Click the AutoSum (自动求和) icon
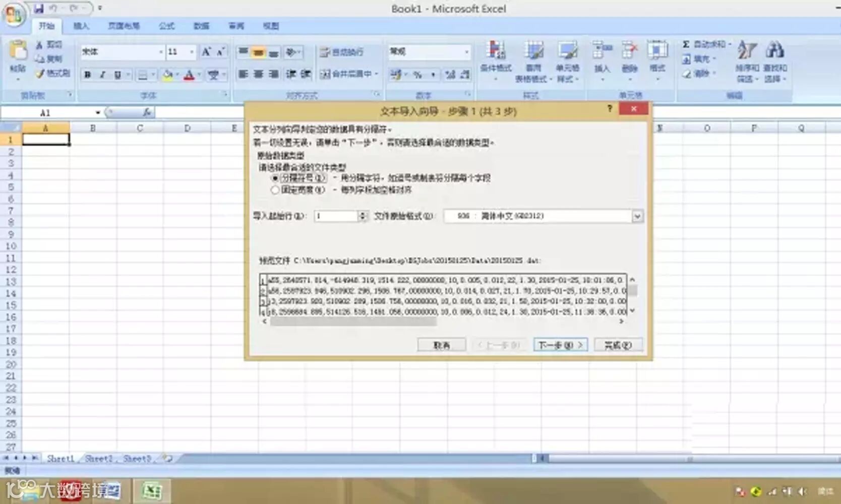This screenshot has height=504, width=841. pyautogui.click(x=686, y=44)
